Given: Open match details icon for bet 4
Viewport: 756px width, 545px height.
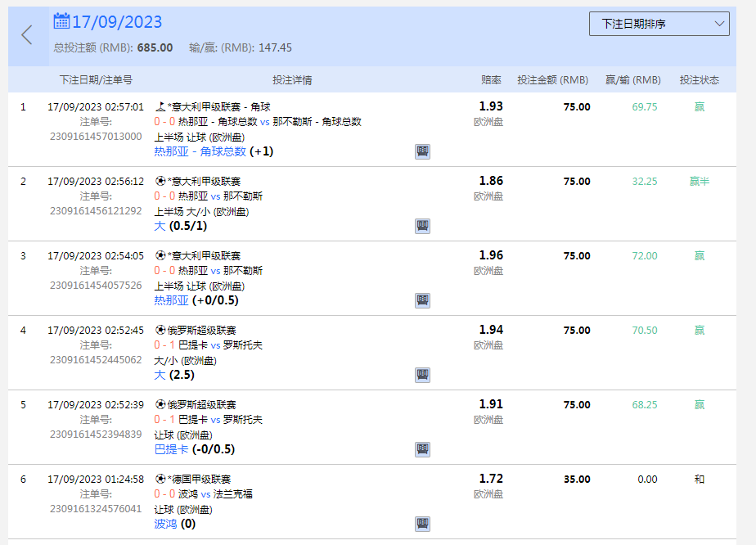Looking at the screenshot, I should (422, 375).
